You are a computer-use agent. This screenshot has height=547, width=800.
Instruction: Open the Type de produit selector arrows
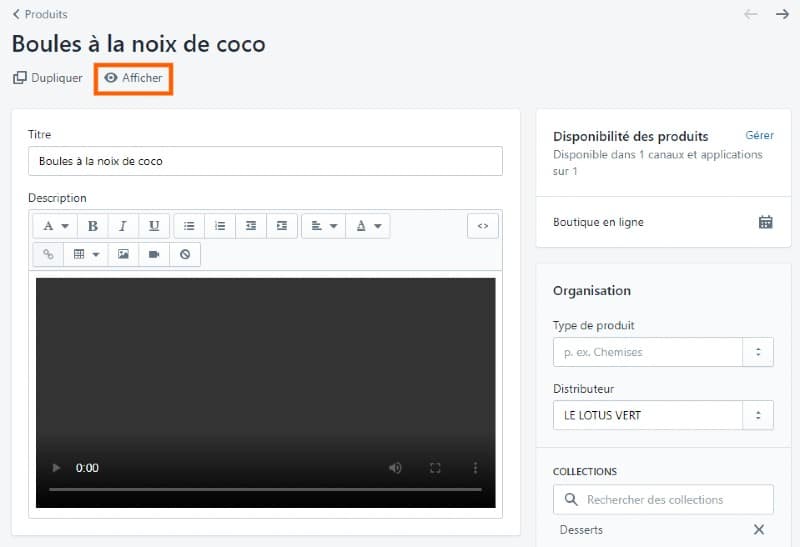[758, 352]
